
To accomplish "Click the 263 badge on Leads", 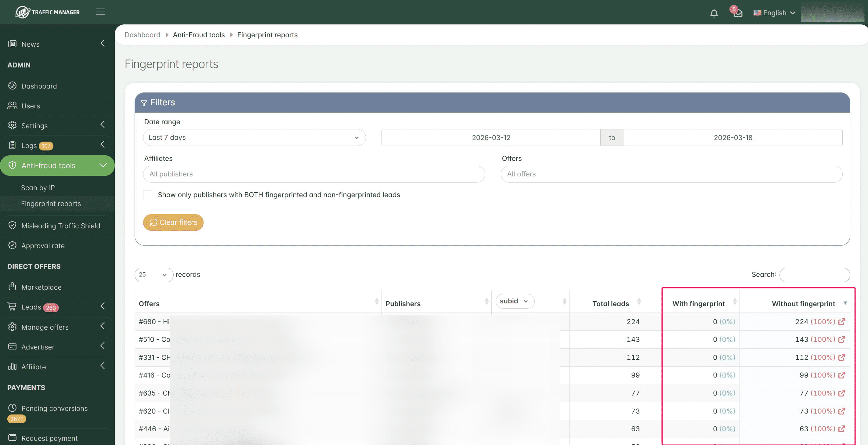I will pos(51,307).
